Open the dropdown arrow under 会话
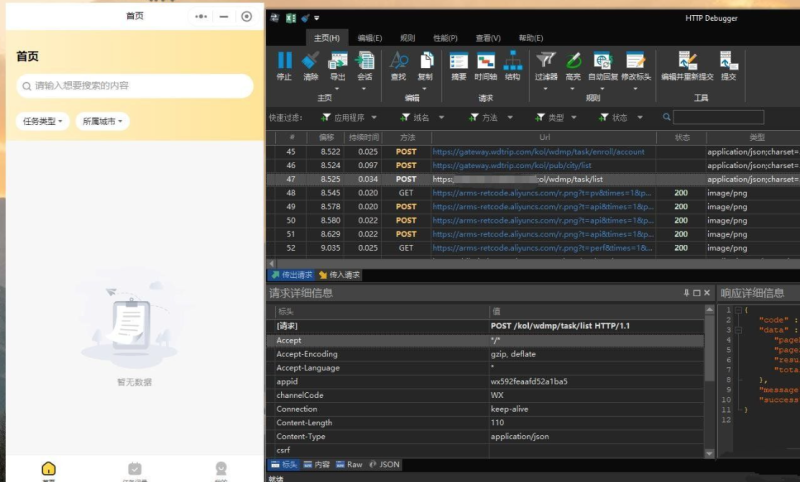 [364, 89]
